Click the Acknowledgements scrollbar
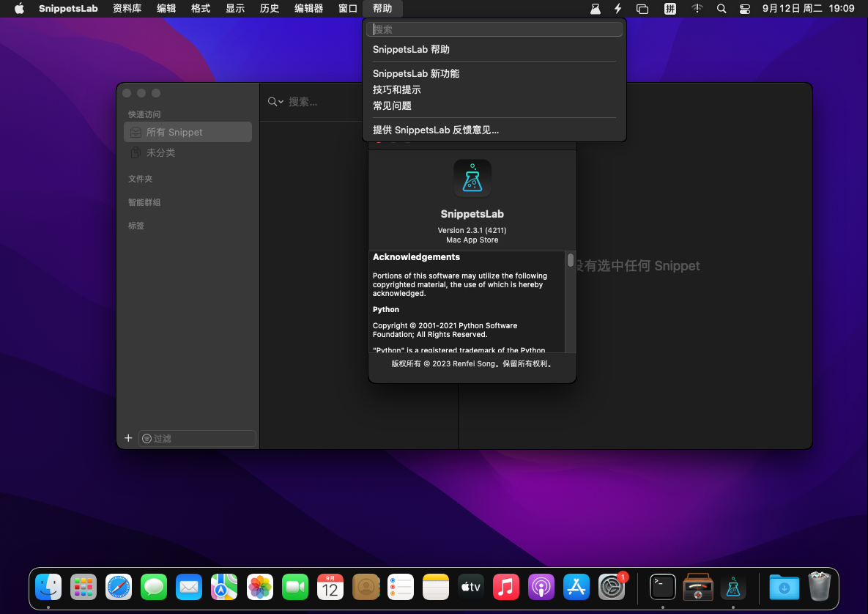Screen dimensions: 868x614 (571, 260)
